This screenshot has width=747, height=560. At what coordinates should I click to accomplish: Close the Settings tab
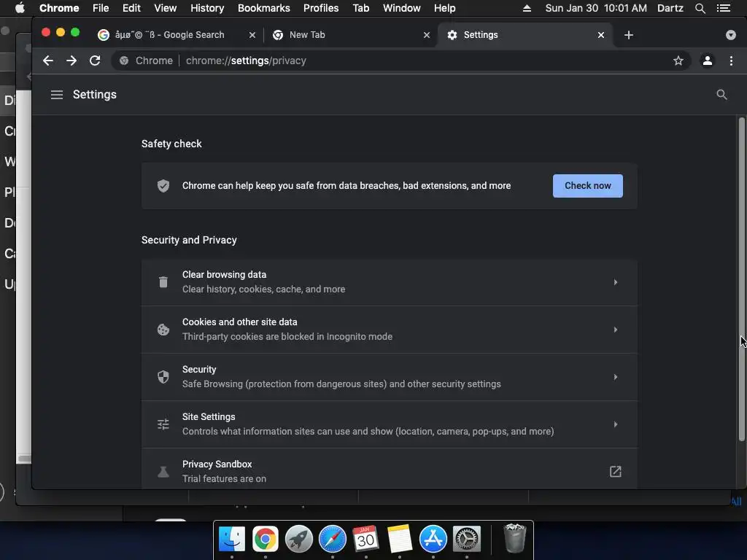pyautogui.click(x=601, y=35)
